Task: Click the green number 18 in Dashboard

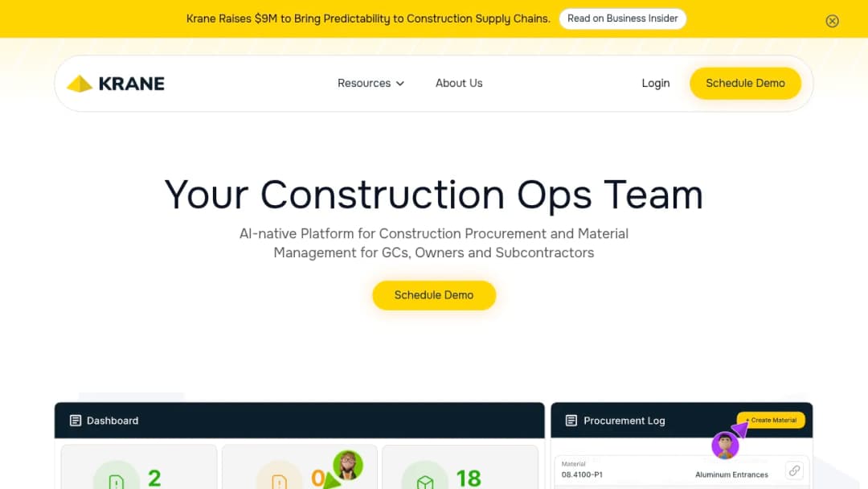Action: click(469, 479)
